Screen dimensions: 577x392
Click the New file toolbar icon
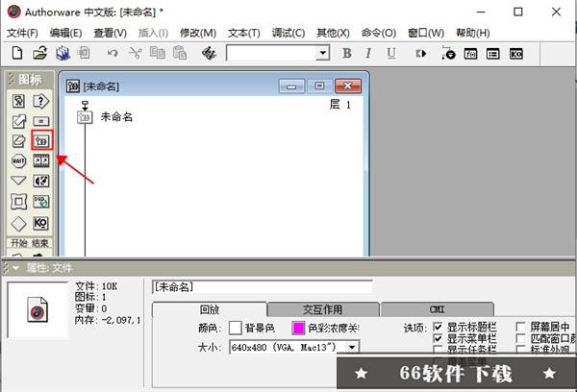point(17,53)
